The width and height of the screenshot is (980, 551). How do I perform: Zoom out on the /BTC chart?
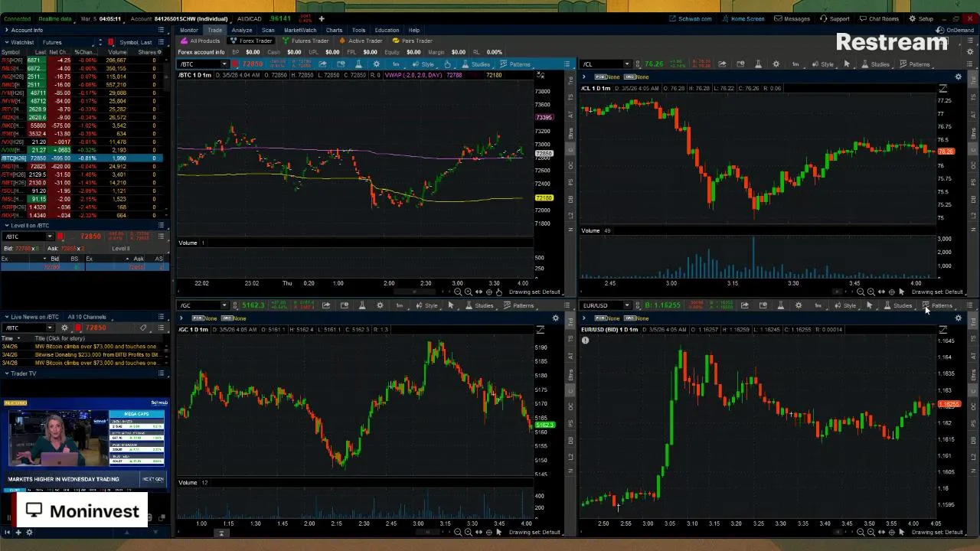pyautogui.click(x=458, y=292)
